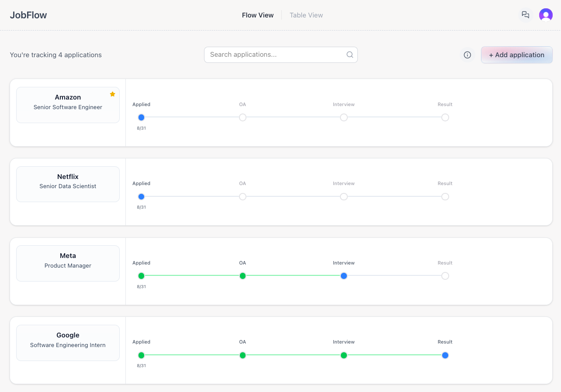Screen dimensions: 561x392
Task: Click the user profile avatar
Action: coord(546,15)
